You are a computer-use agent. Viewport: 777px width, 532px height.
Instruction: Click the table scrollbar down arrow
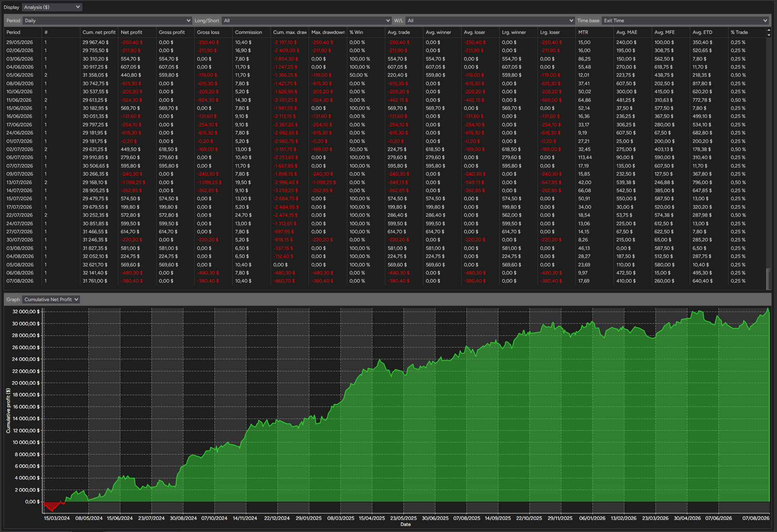click(x=769, y=35)
